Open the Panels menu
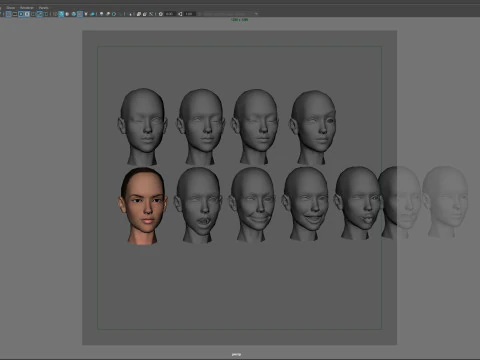This screenshot has width=480, height=360. pyautogui.click(x=43, y=8)
